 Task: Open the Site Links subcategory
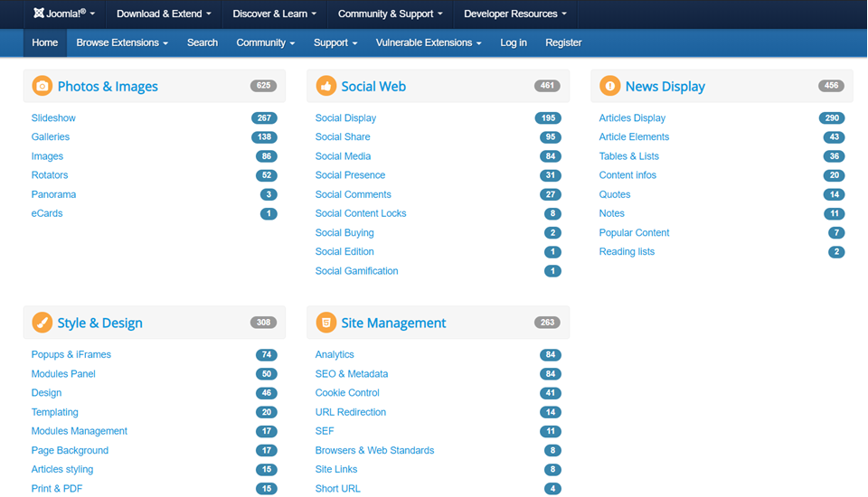pyautogui.click(x=336, y=469)
